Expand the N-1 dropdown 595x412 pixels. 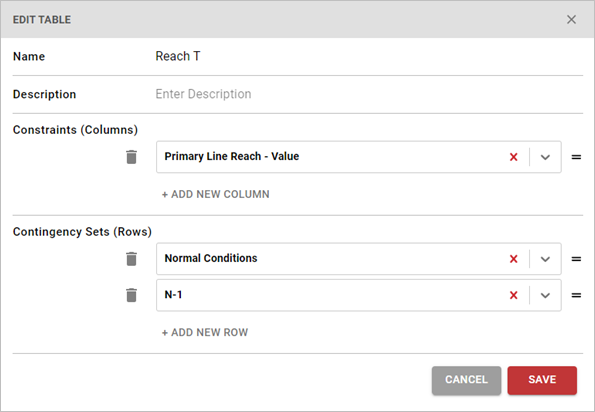tap(545, 295)
